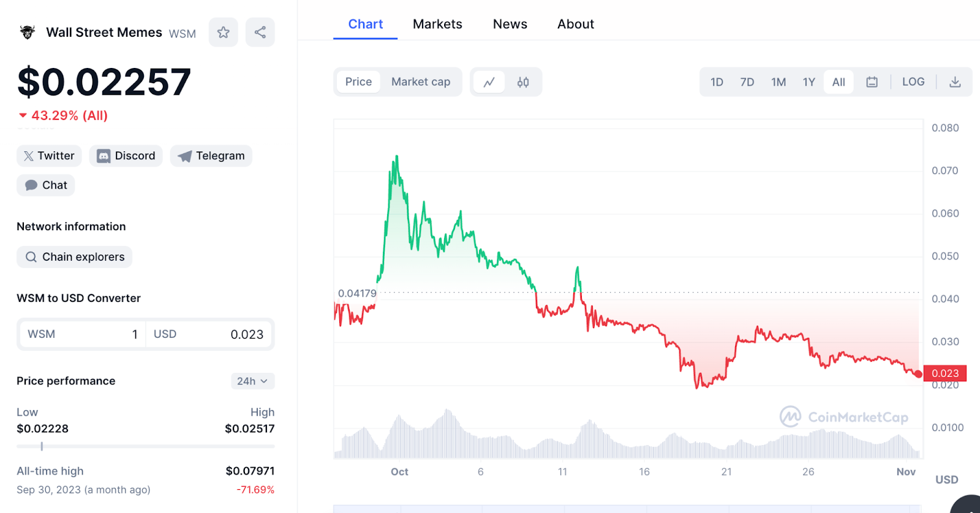Expand the 24h price performance dropdown
The height and width of the screenshot is (513, 980).
pyautogui.click(x=252, y=381)
